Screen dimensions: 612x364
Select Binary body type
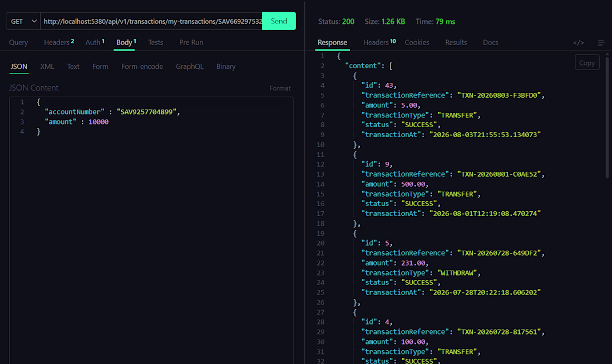(x=226, y=66)
